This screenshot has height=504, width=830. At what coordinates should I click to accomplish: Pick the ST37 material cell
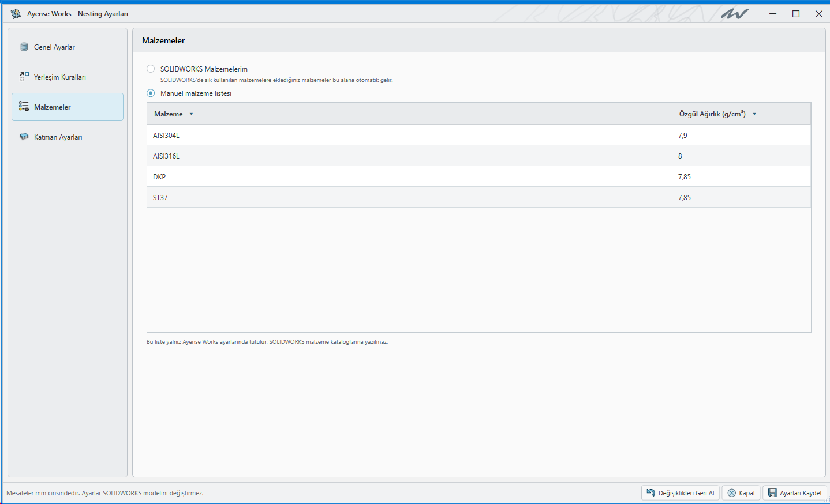click(x=409, y=197)
